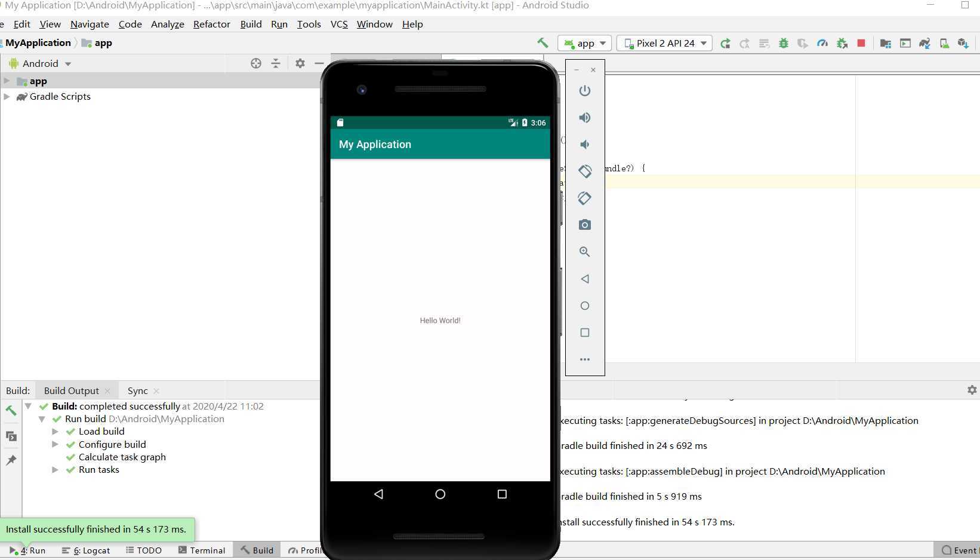Click emulator panel home circle
This screenshot has width=980, height=560.
tap(585, 306)
